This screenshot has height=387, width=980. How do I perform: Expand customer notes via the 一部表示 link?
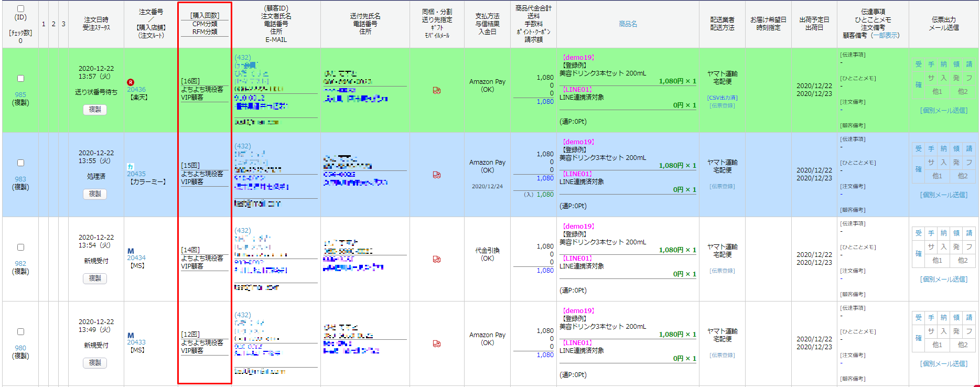(885, 36)
